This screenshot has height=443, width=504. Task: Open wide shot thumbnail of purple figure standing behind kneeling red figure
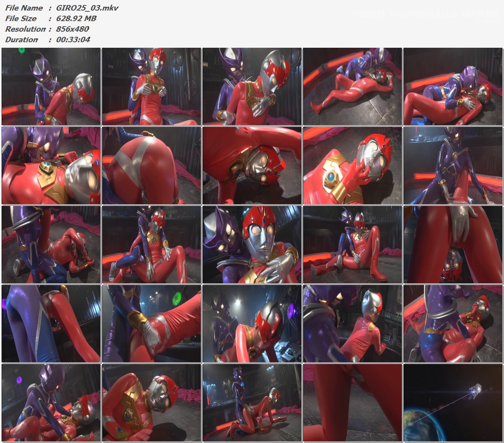tap(252, 403)
